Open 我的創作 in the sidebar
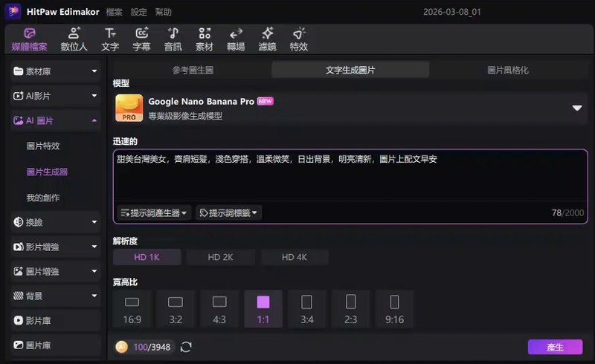This screenshot has height=364, width=595. (x=43, y=198)
